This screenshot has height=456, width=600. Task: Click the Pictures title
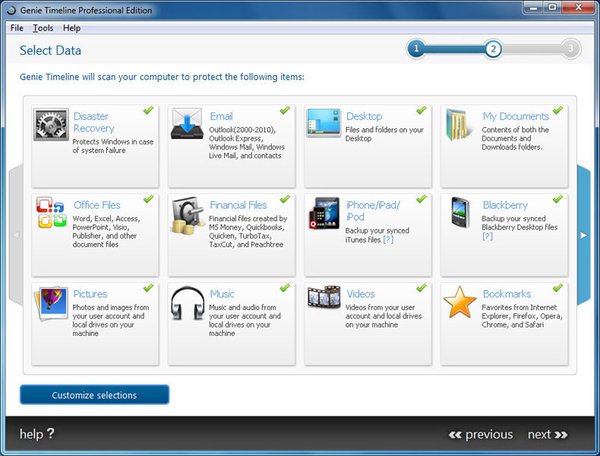tap(90, 294)
